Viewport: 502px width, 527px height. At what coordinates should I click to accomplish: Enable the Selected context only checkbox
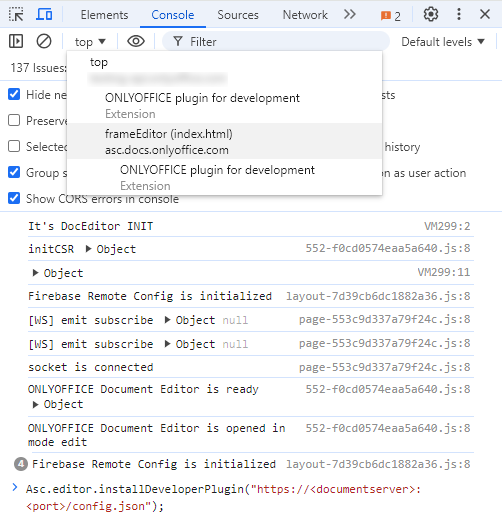tap(14, 146)
